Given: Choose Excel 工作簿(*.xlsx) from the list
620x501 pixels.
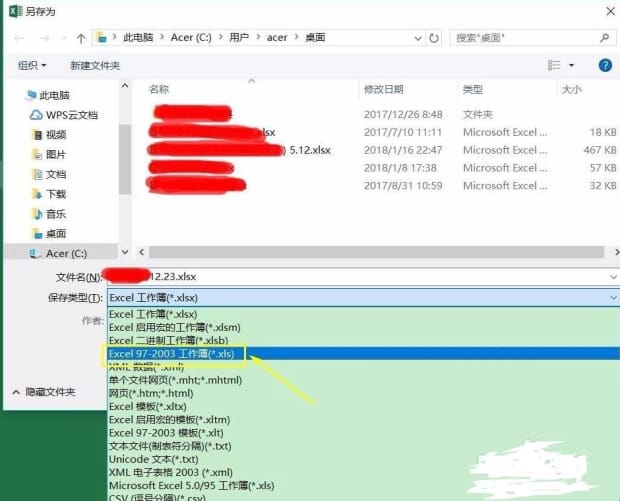Looking at the screenshot, I should click(x=363, y=314).
